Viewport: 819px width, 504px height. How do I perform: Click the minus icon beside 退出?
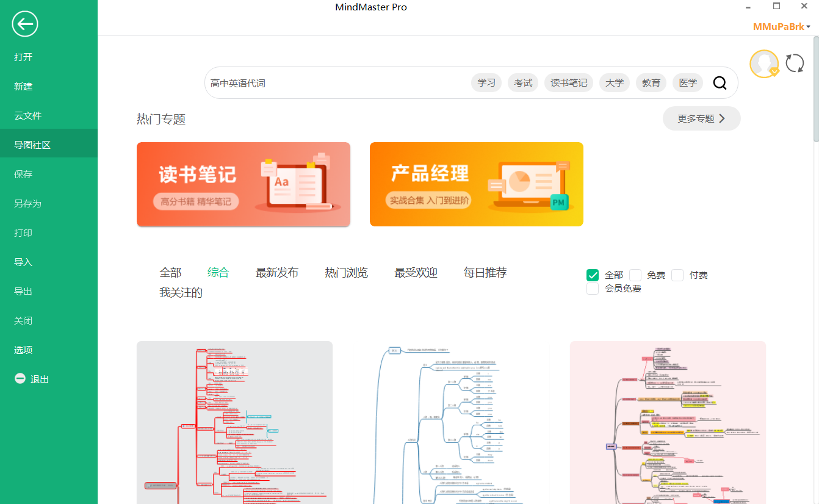tap(20, 379)
